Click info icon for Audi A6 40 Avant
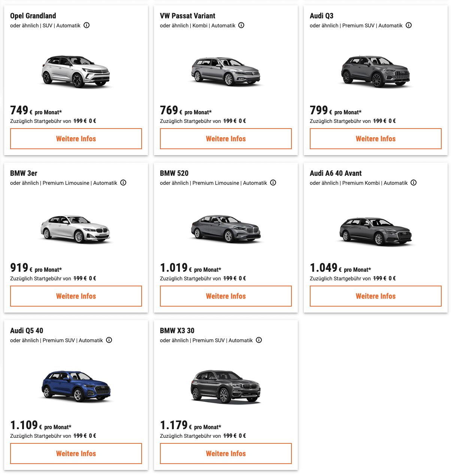Viewport: 460px width, 476px height. (414, 183)
